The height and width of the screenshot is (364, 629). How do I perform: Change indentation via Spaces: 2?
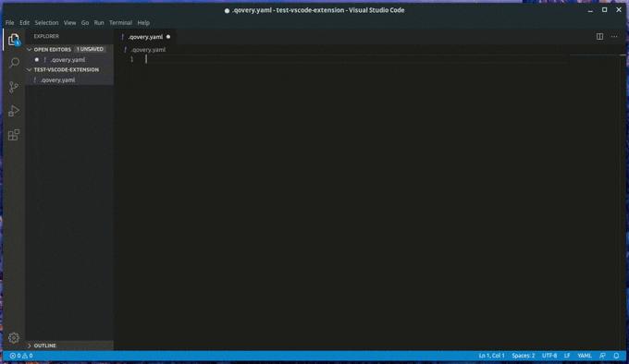tap(524, 356)
